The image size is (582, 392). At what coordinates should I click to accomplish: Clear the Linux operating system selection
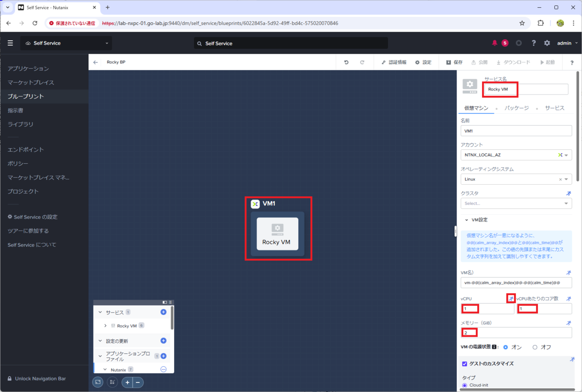point(560,179)
